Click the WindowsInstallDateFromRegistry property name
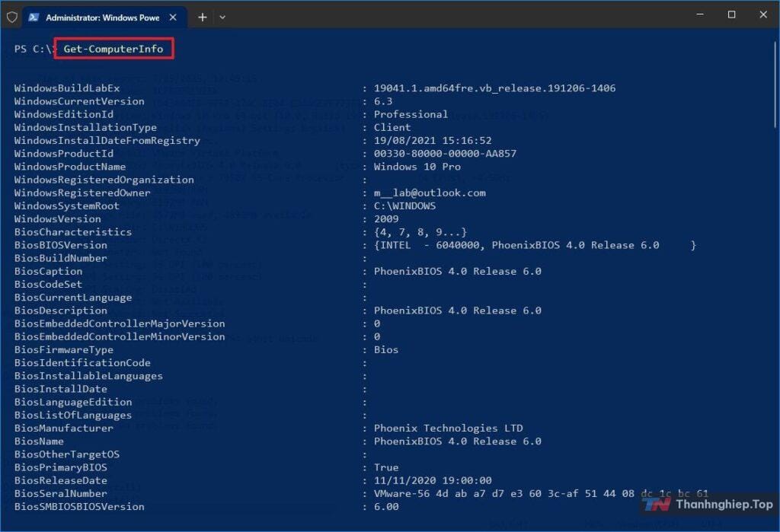 pyautogui.click(x=107, y=141)
